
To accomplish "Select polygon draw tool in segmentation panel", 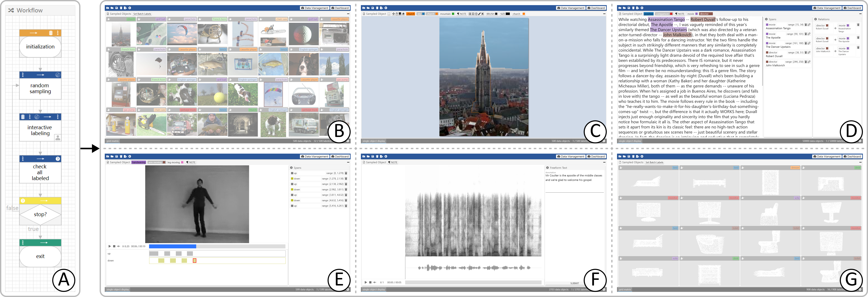I will 470,14.
